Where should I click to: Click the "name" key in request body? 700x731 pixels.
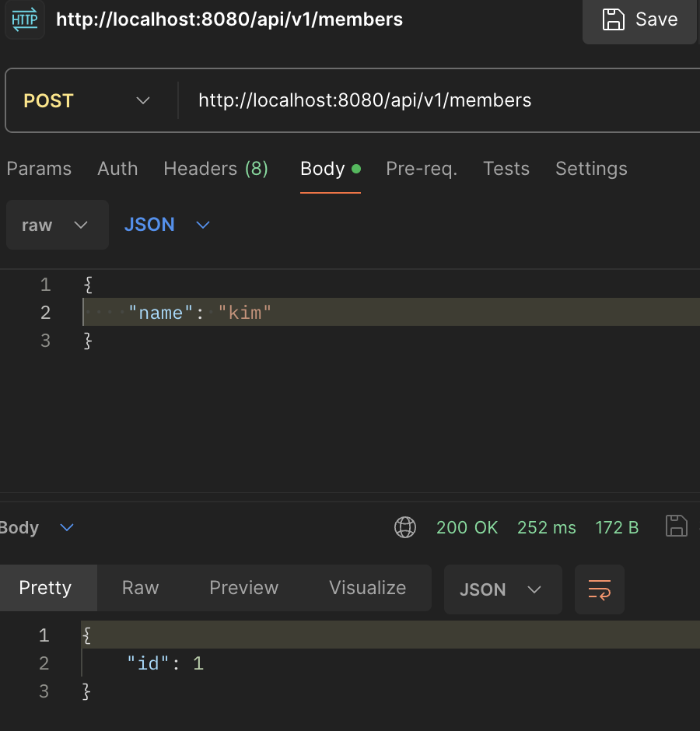click(x=160, y=313)
